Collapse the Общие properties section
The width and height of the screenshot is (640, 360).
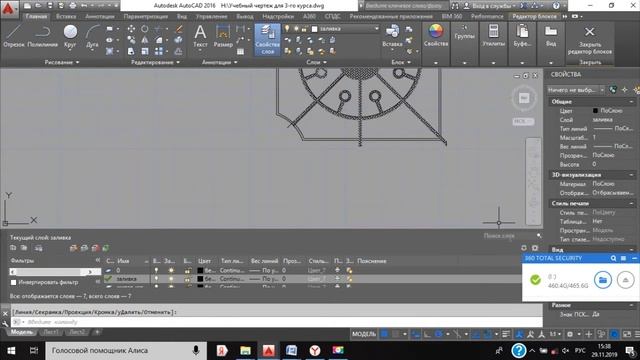click(631, 102)
